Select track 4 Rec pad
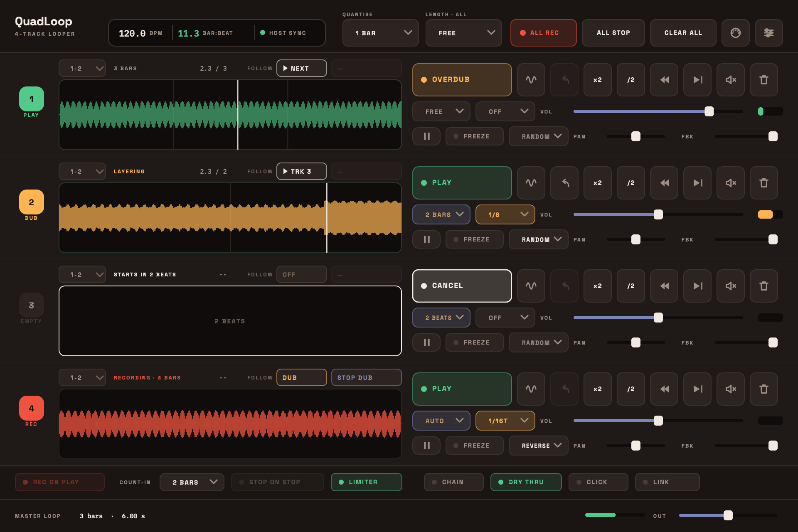 coord(31,408)
